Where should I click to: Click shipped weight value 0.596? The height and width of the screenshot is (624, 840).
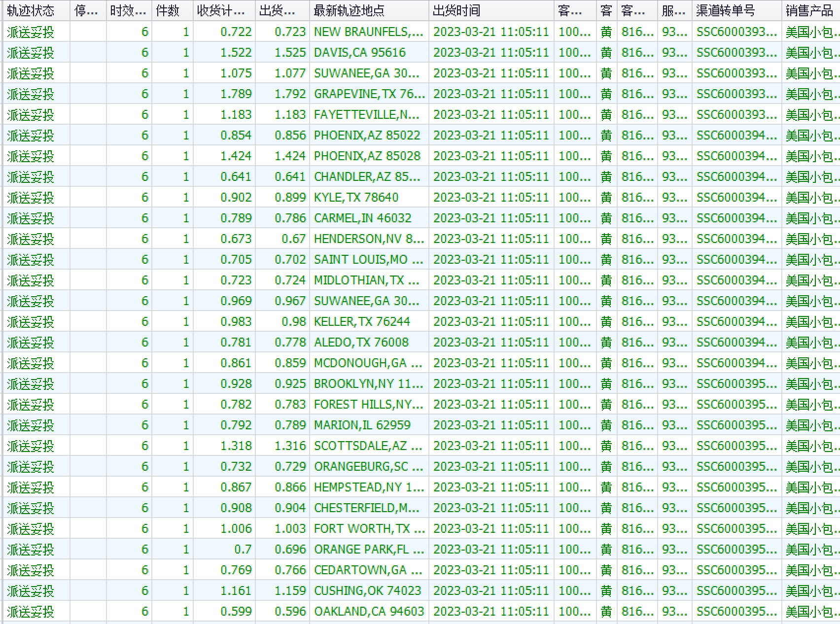tap(290, 612)
